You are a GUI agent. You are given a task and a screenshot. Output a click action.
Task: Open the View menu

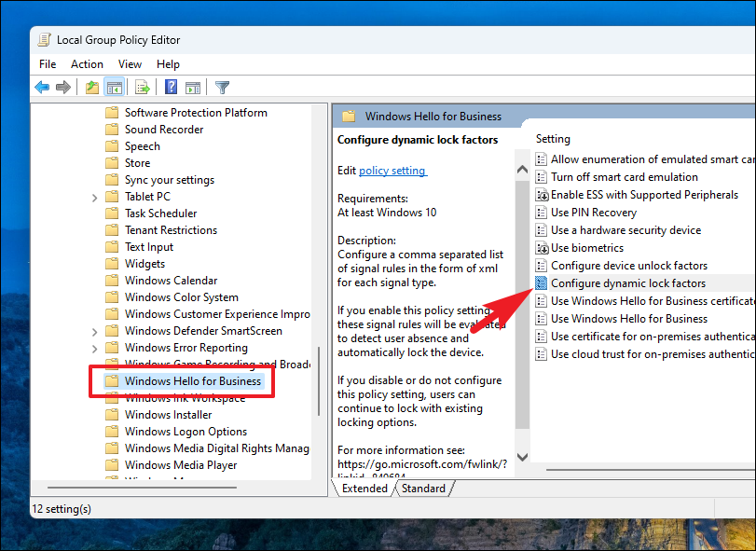pos(130,64)
